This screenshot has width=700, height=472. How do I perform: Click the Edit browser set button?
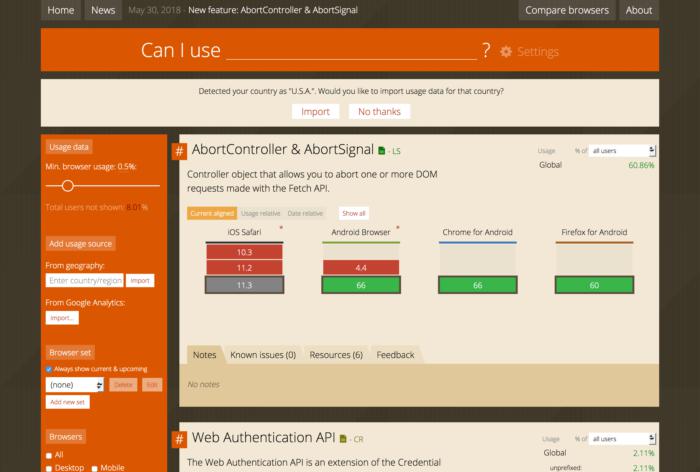pos(152,384)
